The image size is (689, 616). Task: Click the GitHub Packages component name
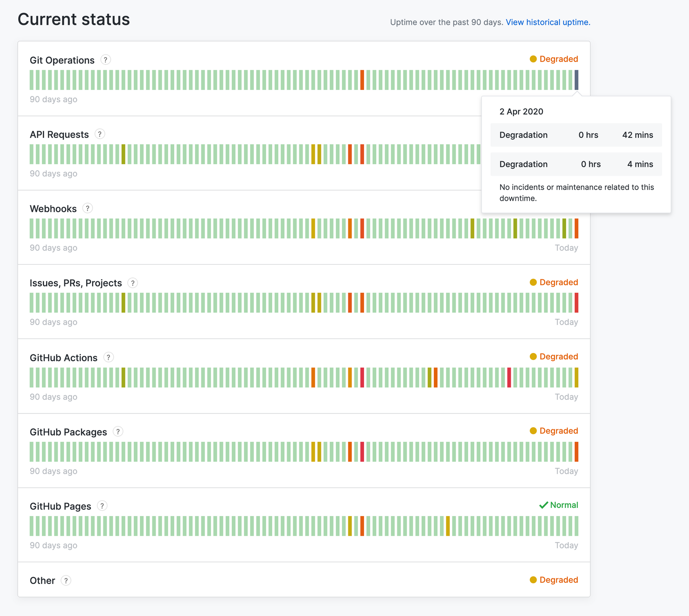click(x=68, y=432)
